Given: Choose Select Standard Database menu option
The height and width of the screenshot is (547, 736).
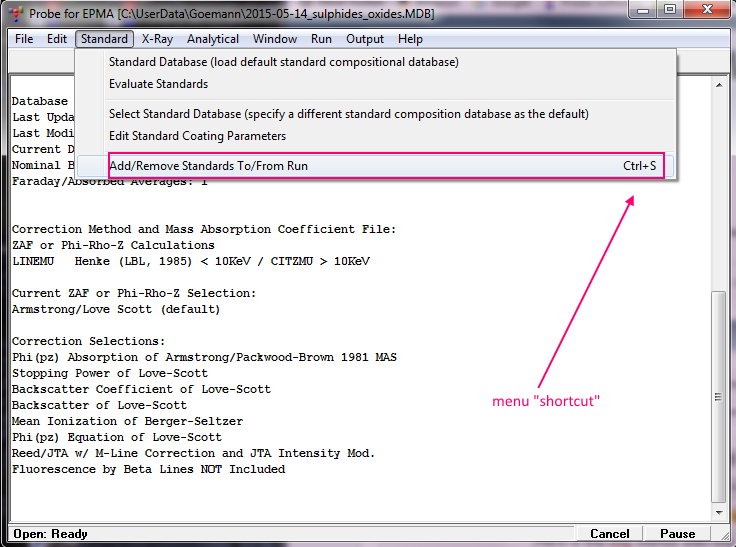Looking at the screenshot, I should 348,114.
